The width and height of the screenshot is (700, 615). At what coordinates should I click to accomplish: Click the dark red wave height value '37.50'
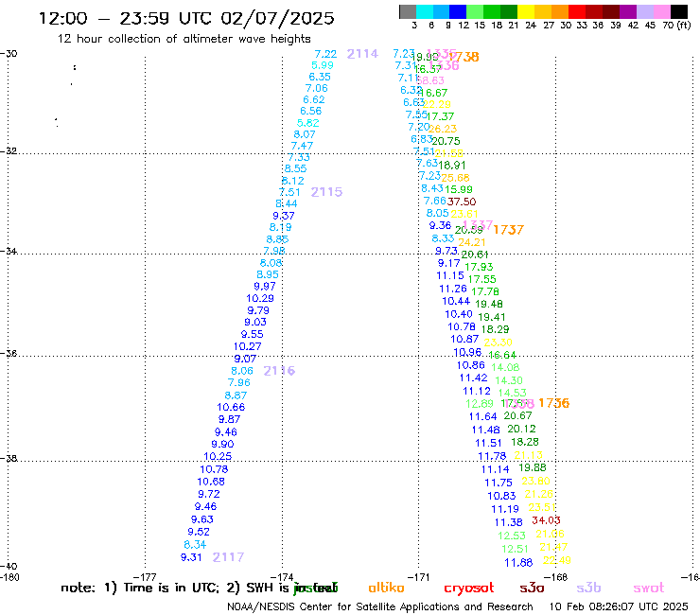(462, 202)
